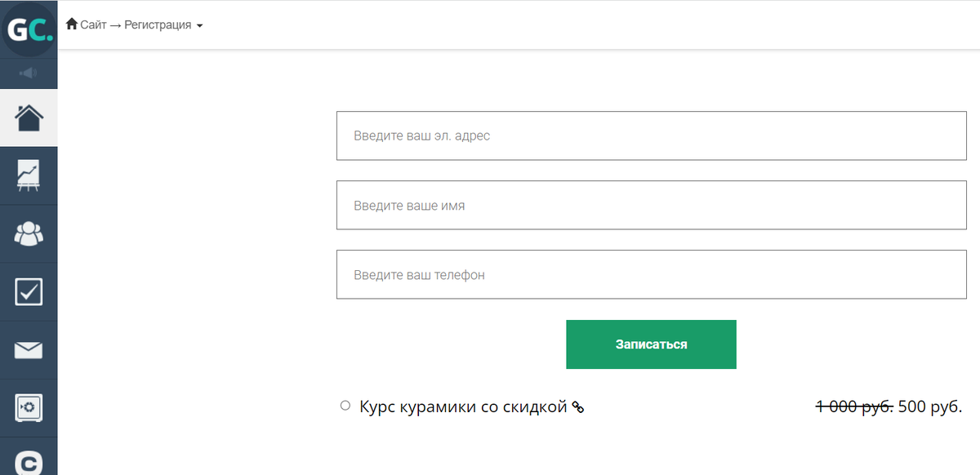The width and height of the screenshot is (980, 475).
Task: Click the 'Курс курамики со скидкой' label
Action: pyautogui.click(x=463, y=406)
